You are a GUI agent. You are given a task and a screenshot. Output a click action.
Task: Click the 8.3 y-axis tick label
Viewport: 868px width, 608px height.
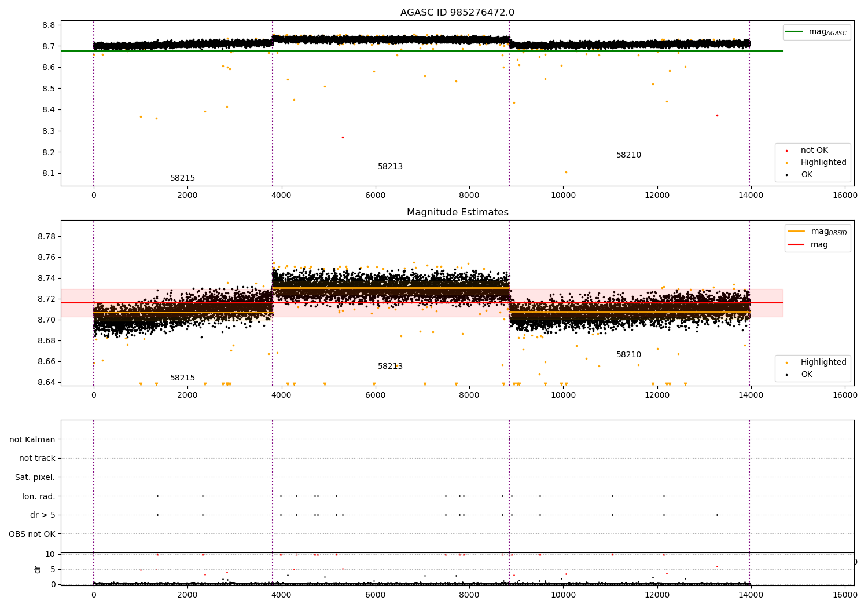49,131
